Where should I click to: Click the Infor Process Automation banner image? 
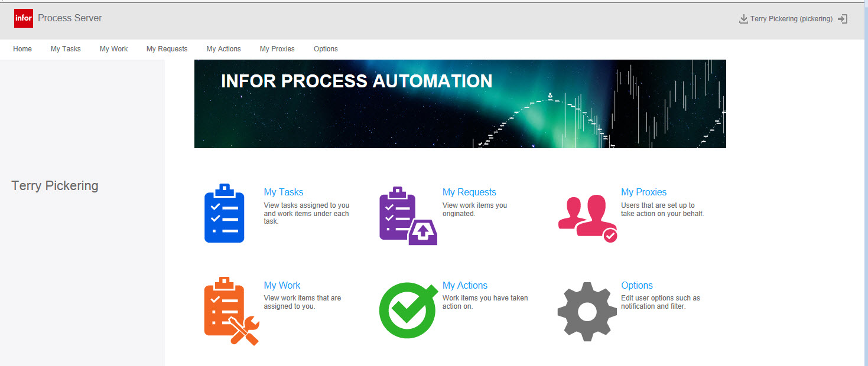pyautogui.click(x=460, y=104)
